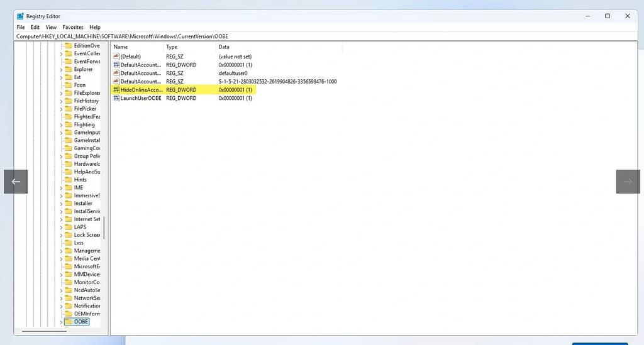
Task: Select the InstallServi key label
Action: click(87, 211)
